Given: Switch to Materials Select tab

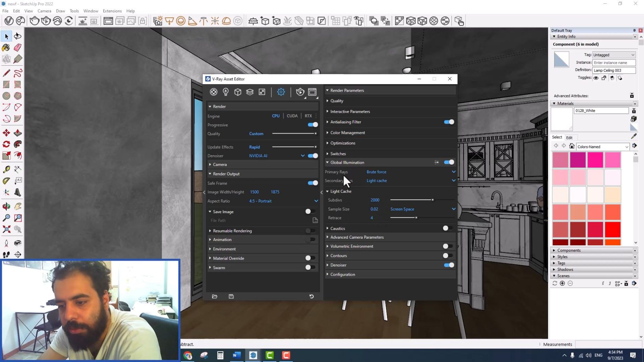Looking at the screenshot, I should click(x=557, y=137).
